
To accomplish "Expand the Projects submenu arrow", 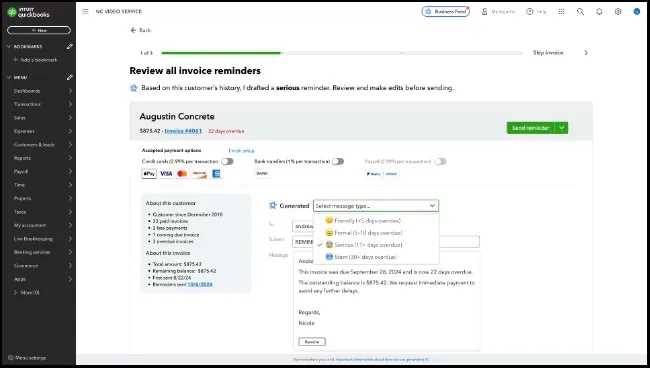I will (x=70, y=199).
